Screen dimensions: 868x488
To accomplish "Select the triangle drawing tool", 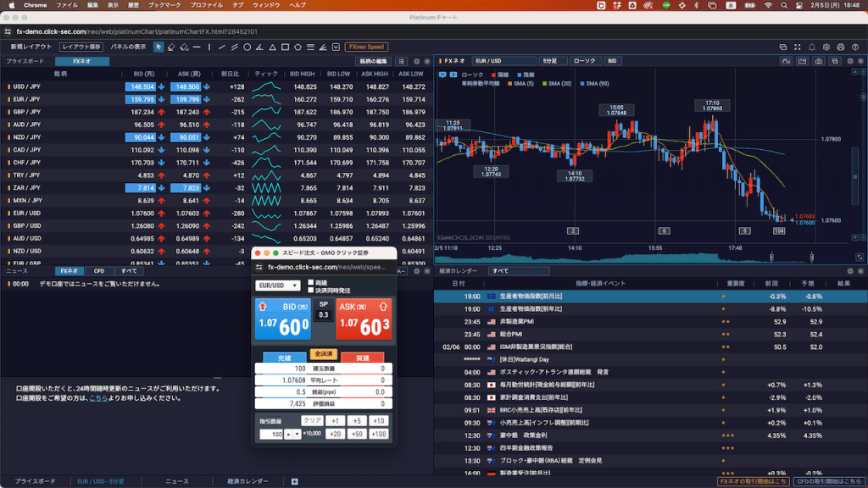I will tap(272, 47).
